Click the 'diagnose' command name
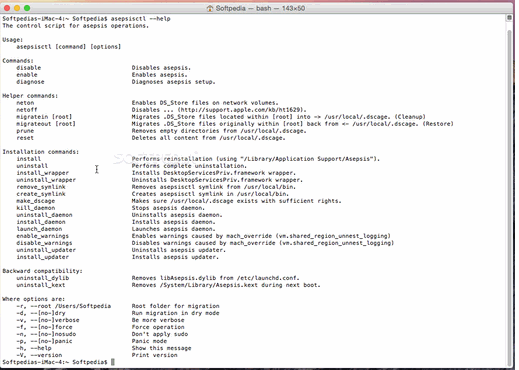519x370 pixels. click(x=30, y=82)
